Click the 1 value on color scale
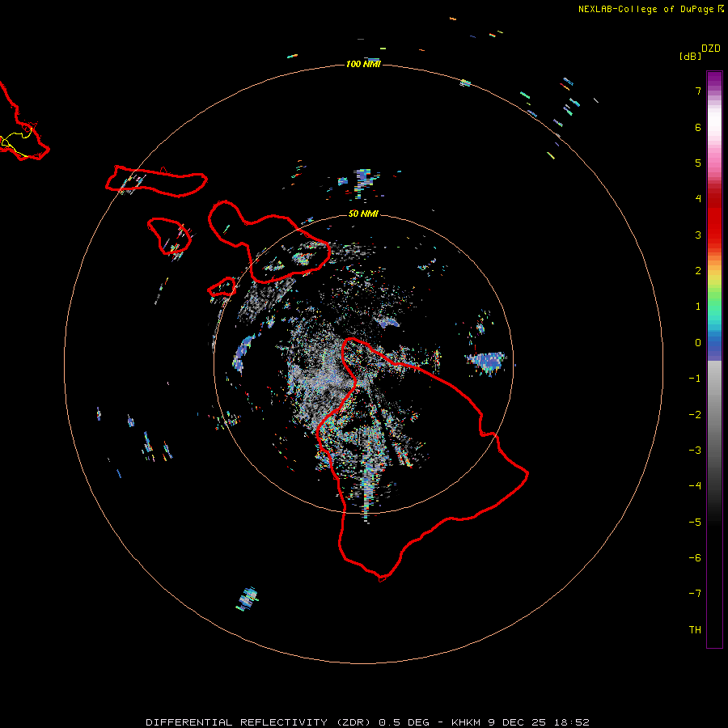 [x=698, y=307]
